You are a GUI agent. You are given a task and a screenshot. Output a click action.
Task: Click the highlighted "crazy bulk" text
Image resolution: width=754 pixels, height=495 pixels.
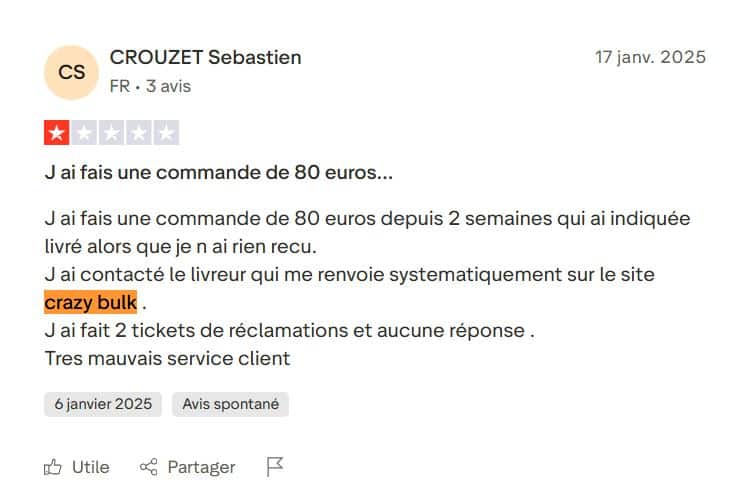(x=90, y=303)
